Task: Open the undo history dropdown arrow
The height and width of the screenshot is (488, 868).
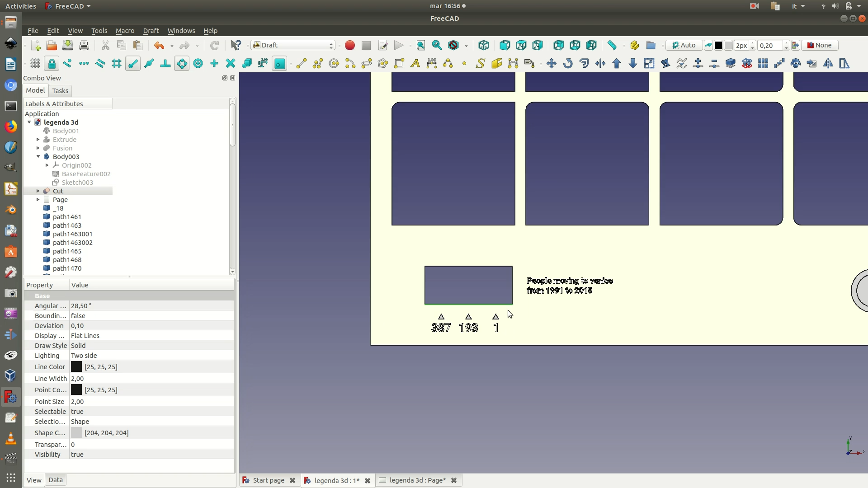Action: 172,46
